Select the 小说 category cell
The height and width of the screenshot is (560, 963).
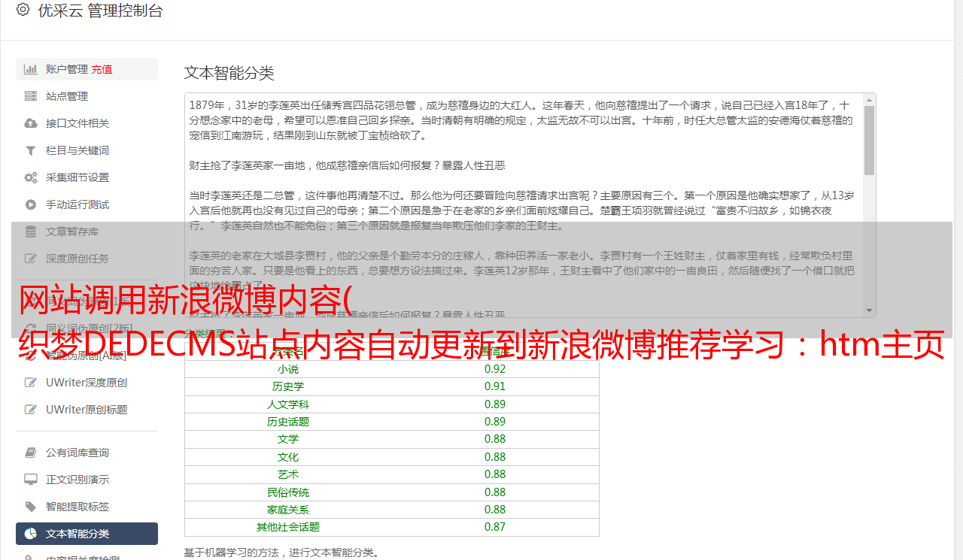pos(288,369)
